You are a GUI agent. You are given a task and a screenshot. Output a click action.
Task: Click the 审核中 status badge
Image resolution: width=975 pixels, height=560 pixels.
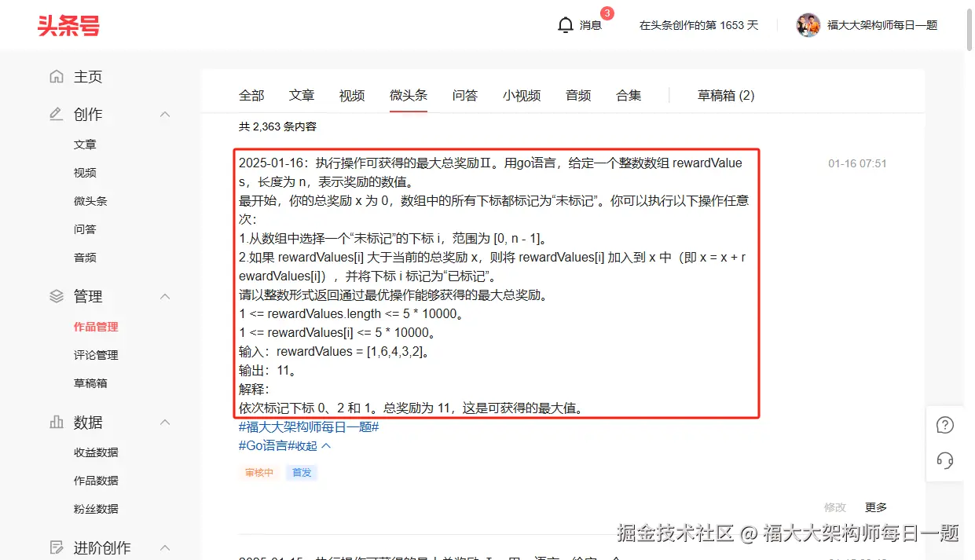click(x=259, y=472)
